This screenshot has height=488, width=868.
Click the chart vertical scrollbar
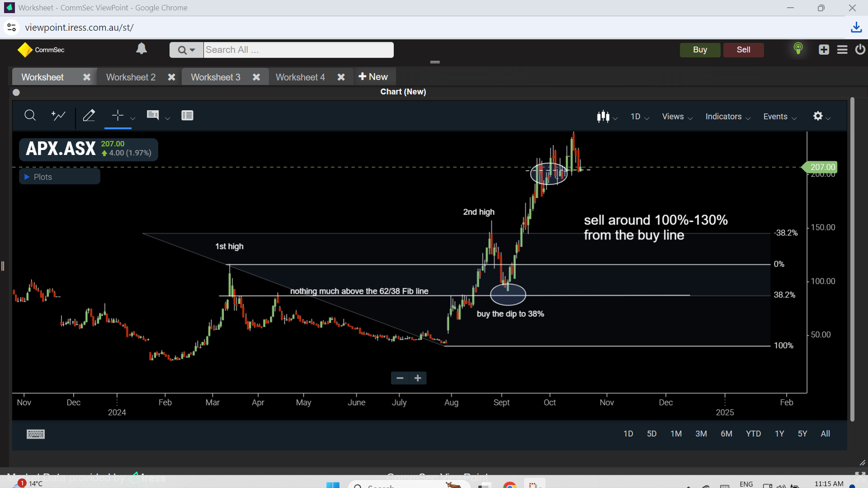click(x=852, y=259)
